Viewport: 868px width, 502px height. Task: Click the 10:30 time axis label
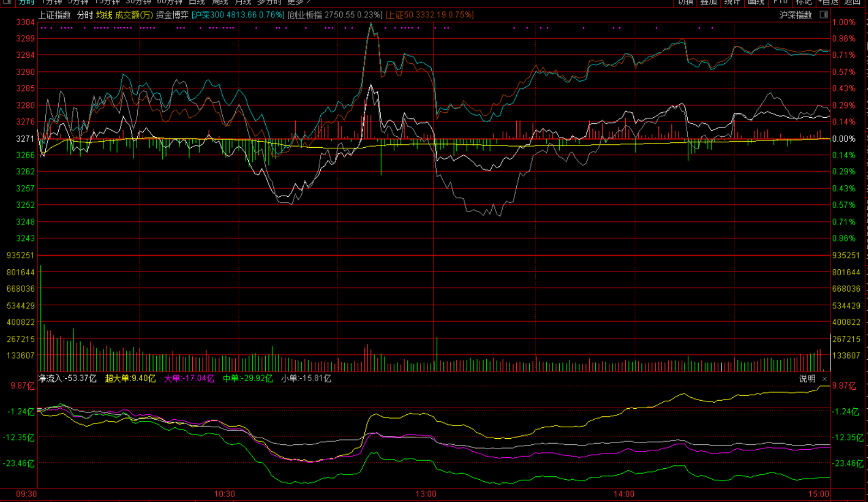tap(224, 494)
